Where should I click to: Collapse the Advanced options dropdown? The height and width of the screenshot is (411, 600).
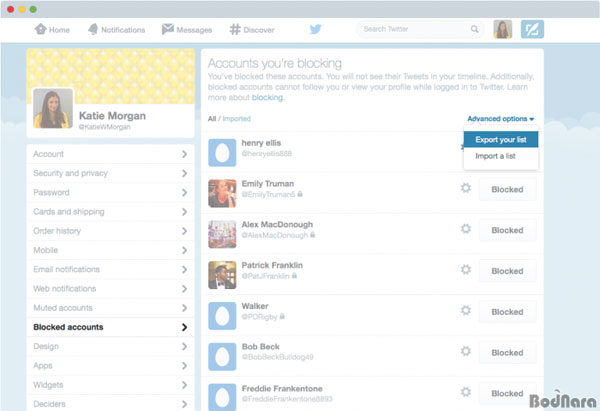pos(501,119)
